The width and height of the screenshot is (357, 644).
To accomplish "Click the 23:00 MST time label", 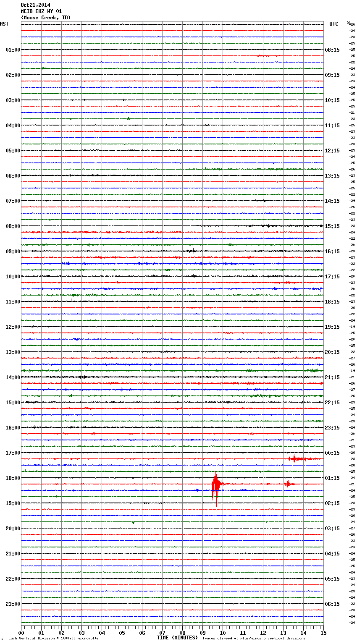I will click(13, 604).
